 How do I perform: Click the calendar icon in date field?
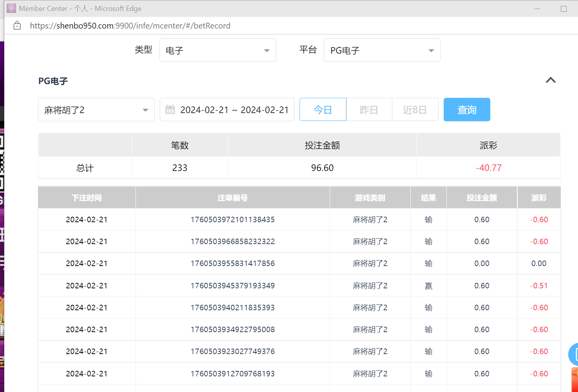(x=170, y=110)
